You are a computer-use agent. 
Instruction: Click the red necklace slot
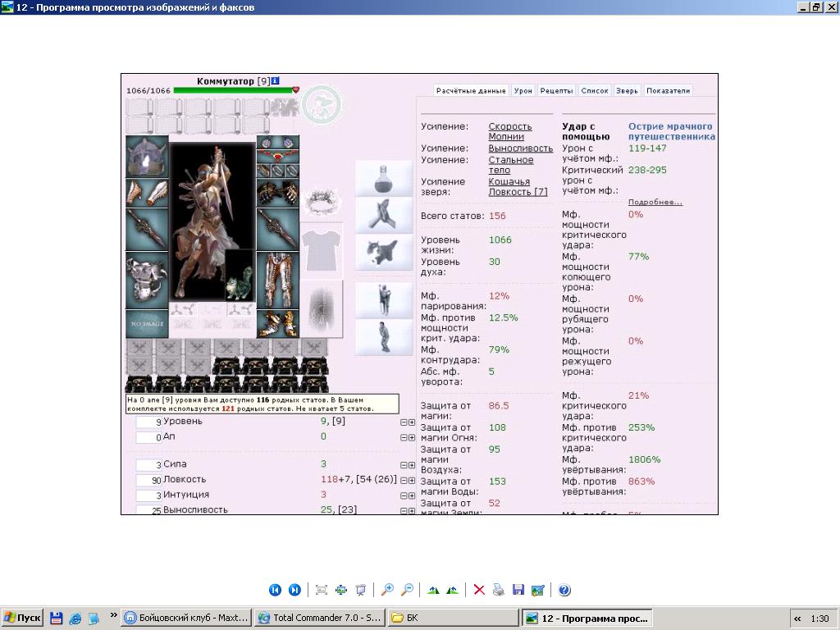coord(277,156)
